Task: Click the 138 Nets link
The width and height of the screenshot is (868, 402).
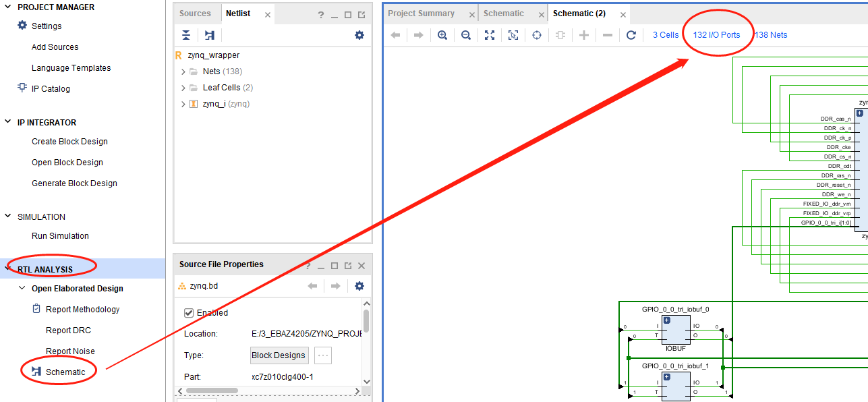Action: tap(771, 35)
